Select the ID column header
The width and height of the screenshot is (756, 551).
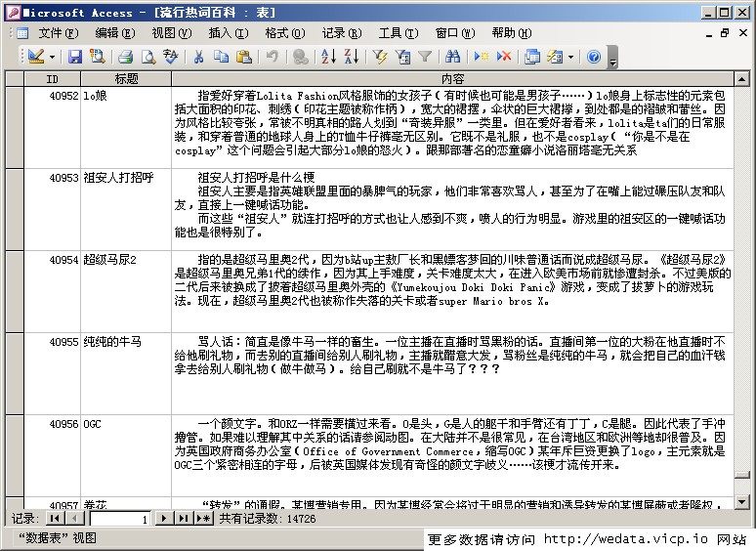52,78
